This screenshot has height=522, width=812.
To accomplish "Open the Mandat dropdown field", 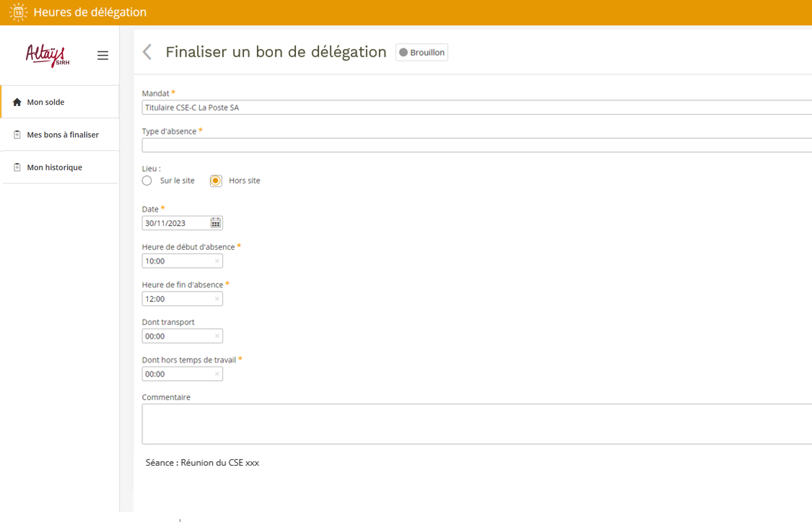I will (x=474, y=107).
